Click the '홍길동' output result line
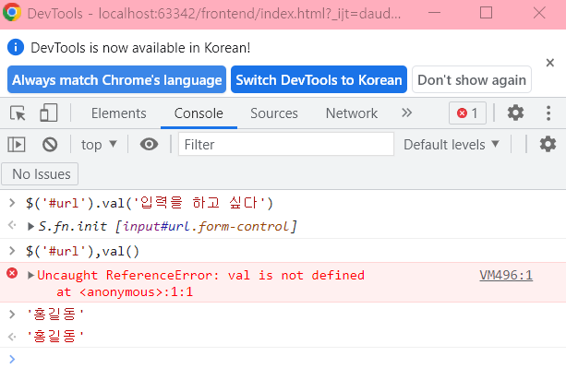 coord(54,336)
